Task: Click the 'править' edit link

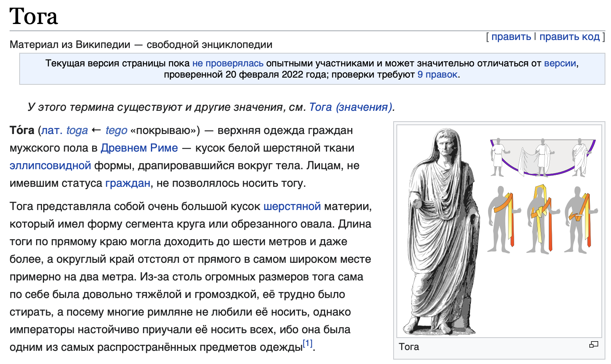Action: [x=511, y=37]
